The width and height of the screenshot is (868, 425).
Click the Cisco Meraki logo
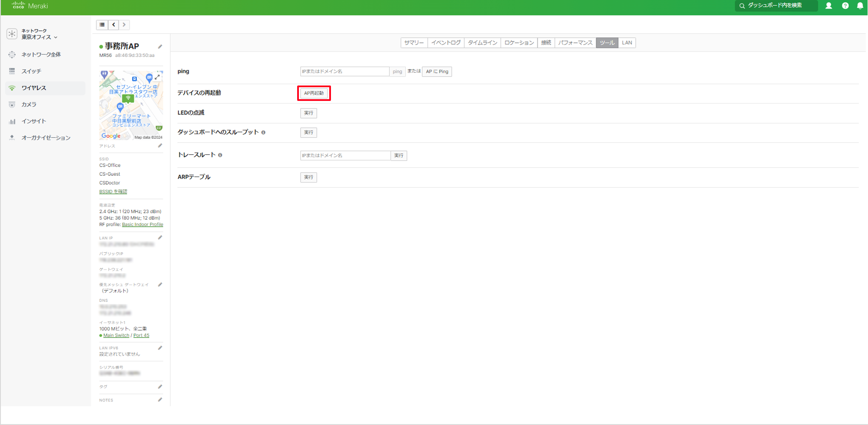[x=30, y=6]
